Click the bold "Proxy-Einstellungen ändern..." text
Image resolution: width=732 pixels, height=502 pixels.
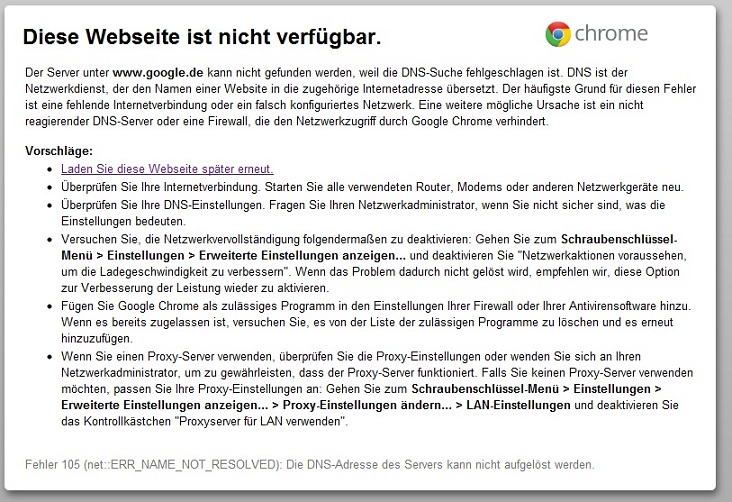pyautogui.click(x=367, y=405)
